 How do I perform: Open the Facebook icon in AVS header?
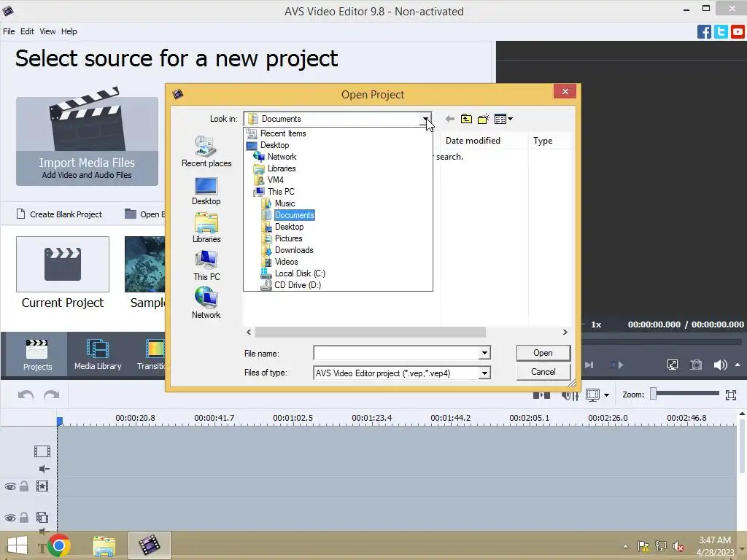click(x=704, y=32)
